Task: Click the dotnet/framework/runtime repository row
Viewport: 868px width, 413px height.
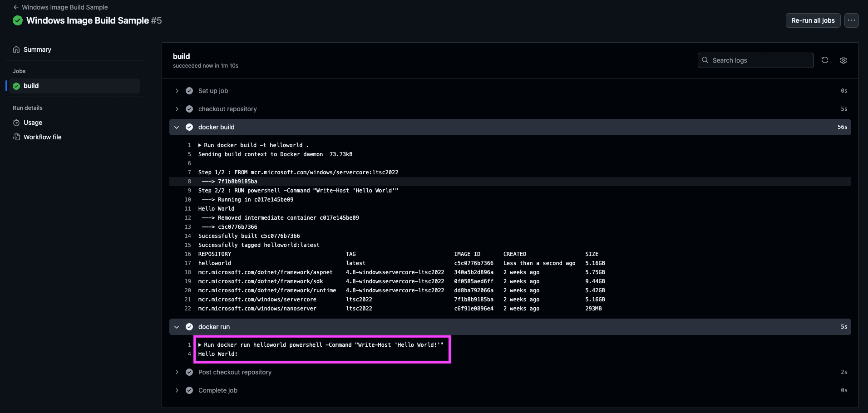Action: 402,290
